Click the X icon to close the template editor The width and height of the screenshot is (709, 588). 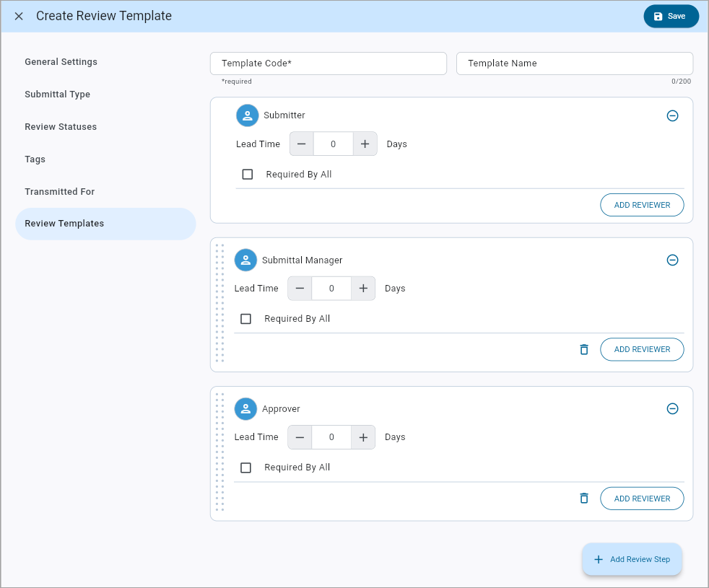pos(18,15)
